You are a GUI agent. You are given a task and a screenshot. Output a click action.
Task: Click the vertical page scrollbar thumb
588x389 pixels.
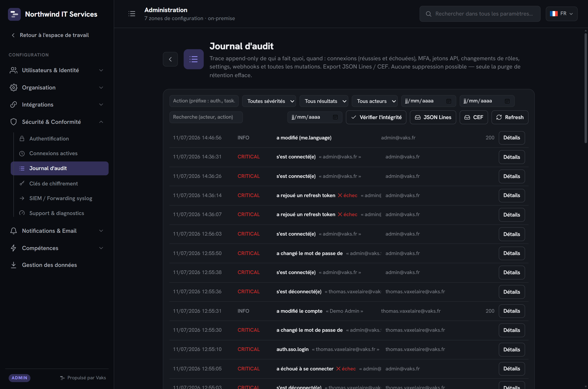point(586,88)
